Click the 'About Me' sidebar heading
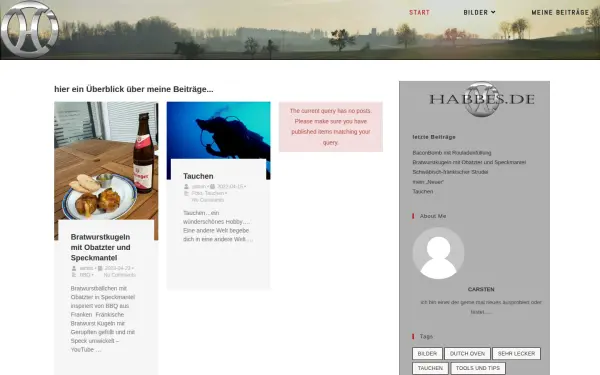This screenshot has height=375, width=600. 433,216
